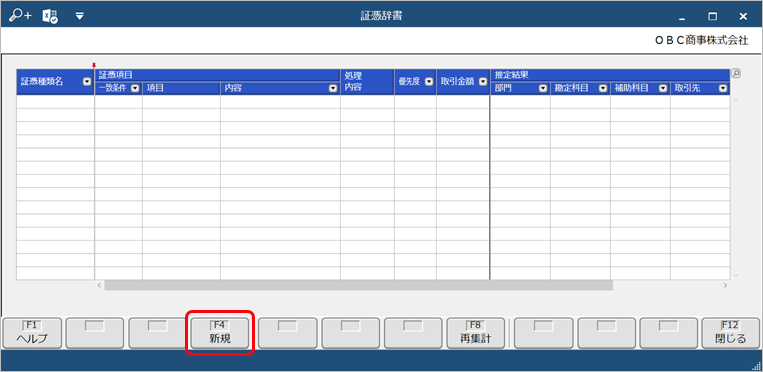Open the 取引金額 column filter dropdown
The height and width of the screenshot is (372, 763).
[x=483, y=82]
